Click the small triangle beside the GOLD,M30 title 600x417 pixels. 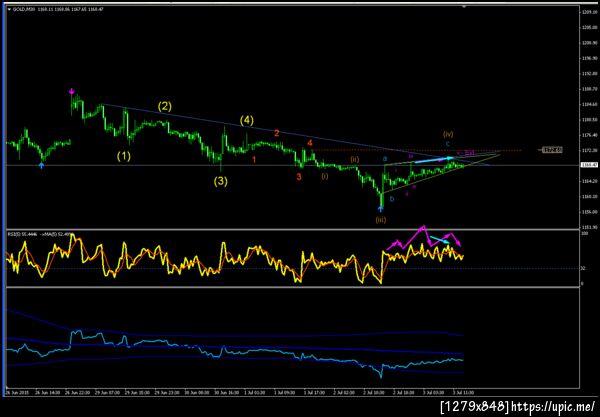[10, 9]
